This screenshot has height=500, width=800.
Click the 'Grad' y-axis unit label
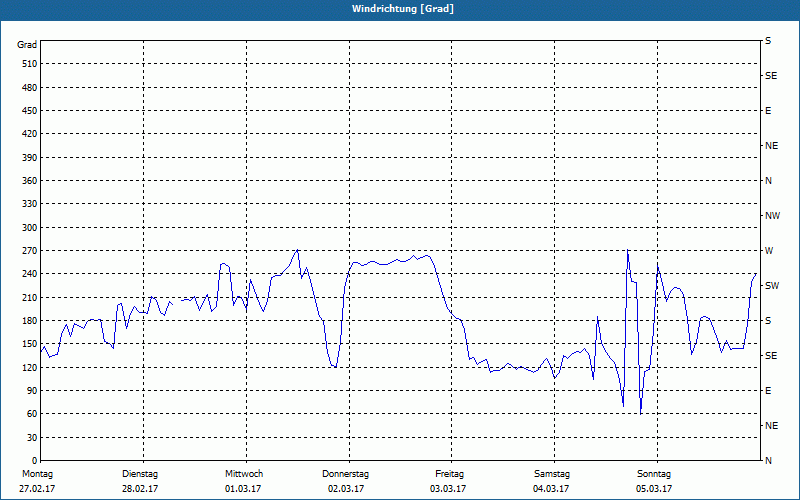tap(27, 45)
